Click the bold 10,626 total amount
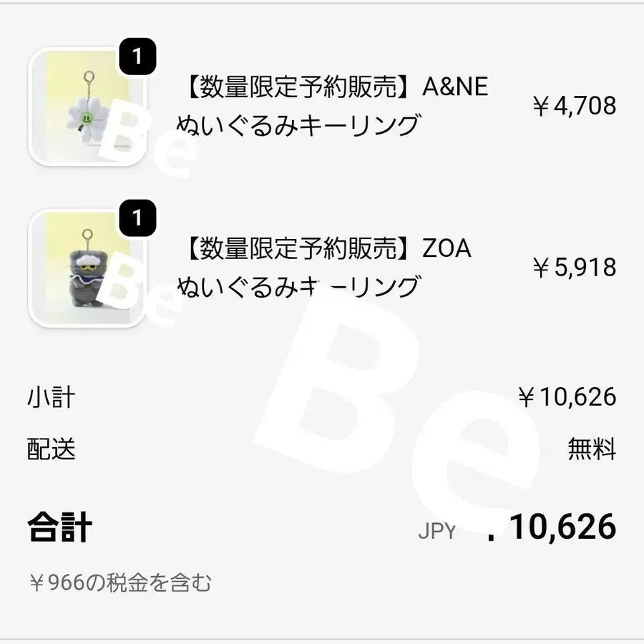Screen dimensions: 644x644 (562, 527)
